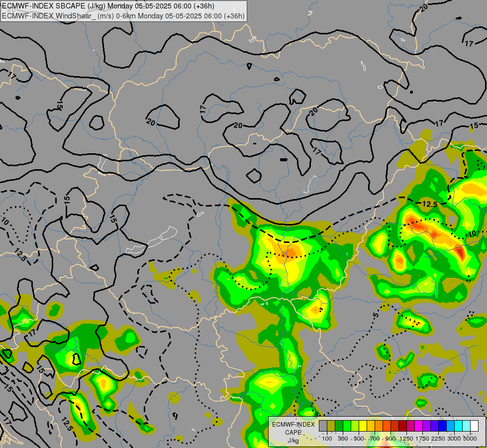Select the crimson-pink legend swatch
Image resolution: width=487 pixels, height=448 pixels.
coord(410,426)
